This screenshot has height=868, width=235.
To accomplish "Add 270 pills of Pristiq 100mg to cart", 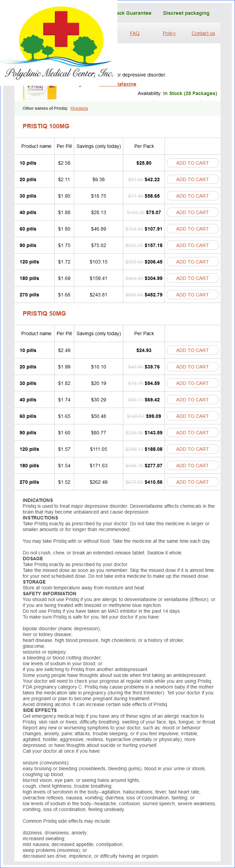I will [x=192, y=295].
